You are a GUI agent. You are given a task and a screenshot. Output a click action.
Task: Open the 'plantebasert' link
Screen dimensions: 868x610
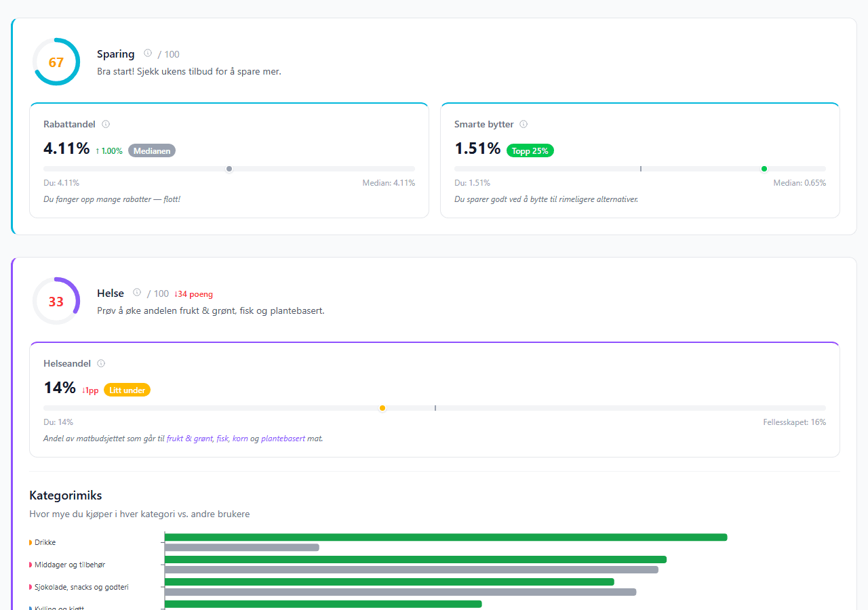(x=283, y=439)
